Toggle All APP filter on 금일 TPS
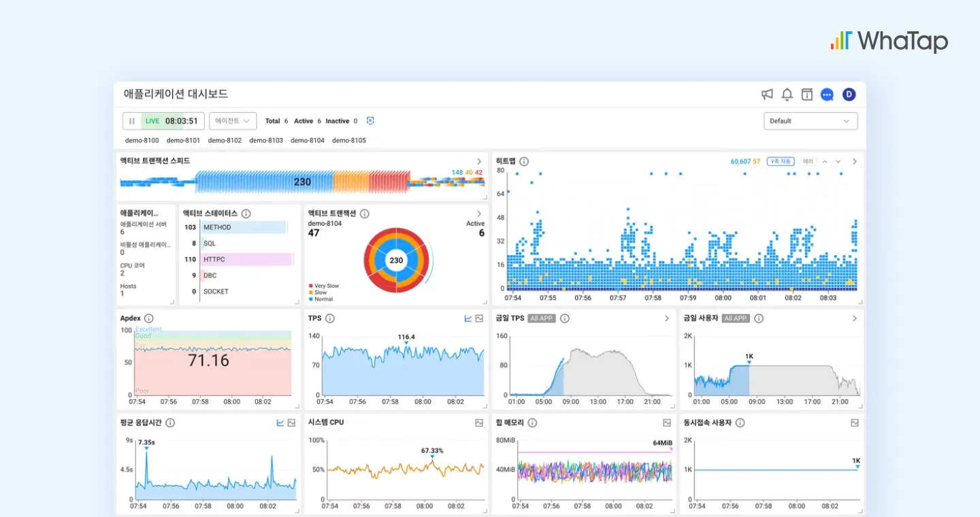Screen dimensions: 980x517 tap(542, 318)
